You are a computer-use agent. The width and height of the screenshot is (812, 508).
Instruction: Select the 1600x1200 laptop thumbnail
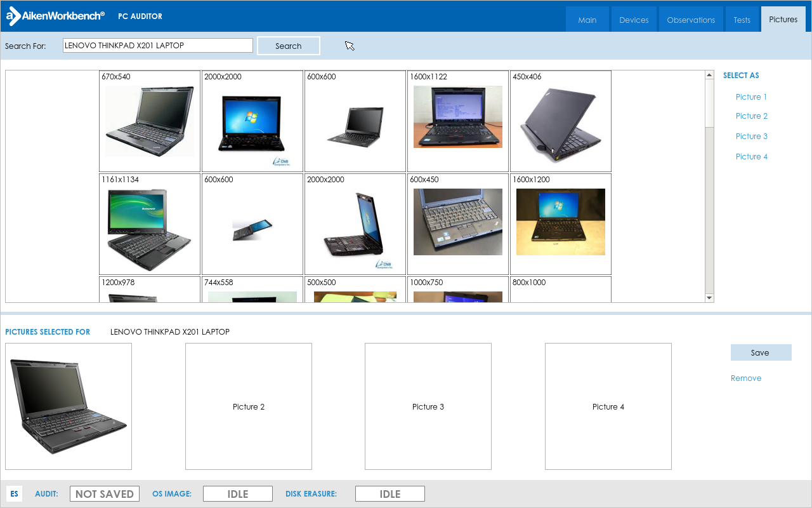pos(561,224)
